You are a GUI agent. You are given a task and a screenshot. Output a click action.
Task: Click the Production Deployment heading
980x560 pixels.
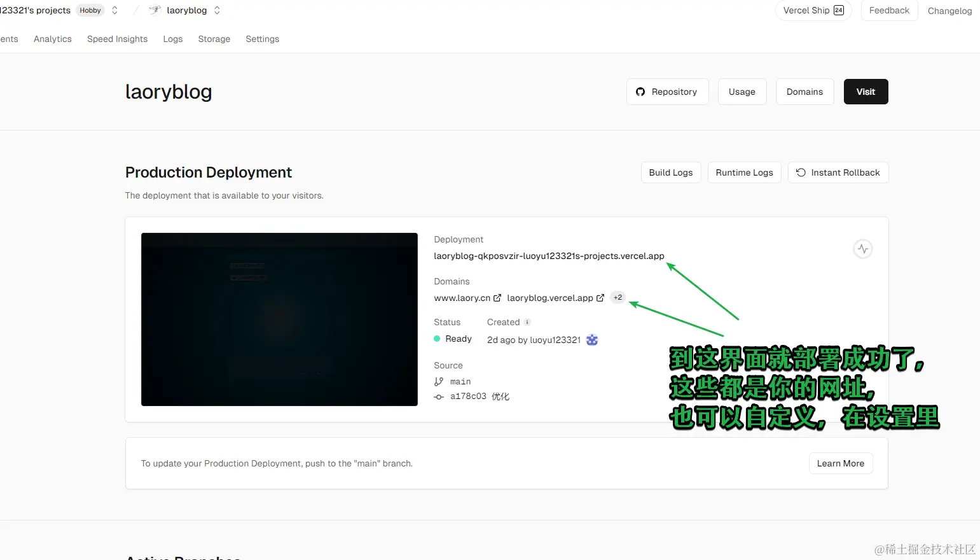(x=209, y=172)
